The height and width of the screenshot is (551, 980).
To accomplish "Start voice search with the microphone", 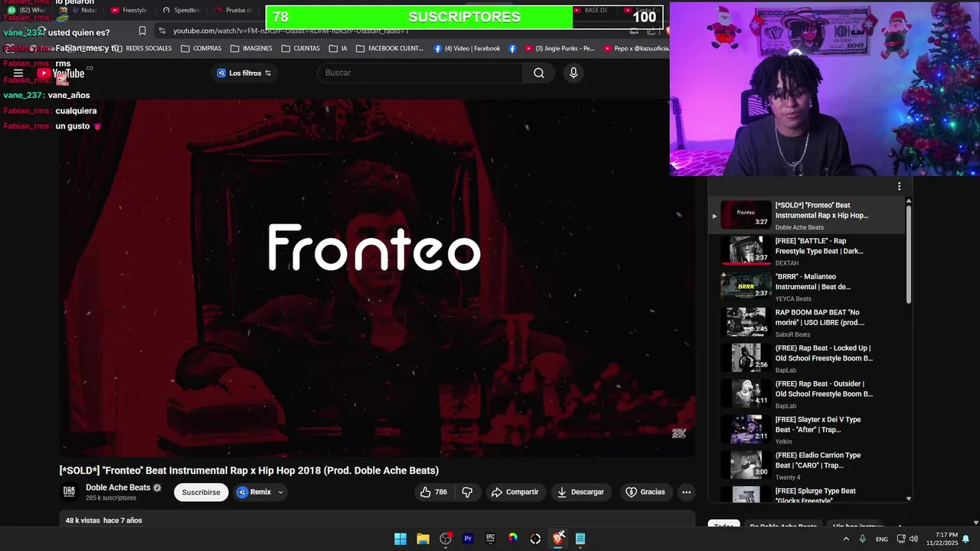I will pyautogui.click(x=573, y=73).
